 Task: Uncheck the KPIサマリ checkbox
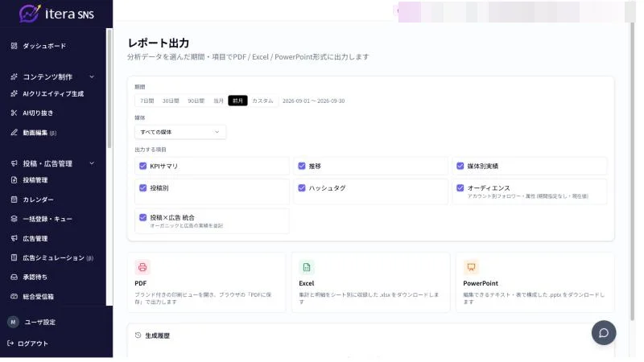143,166
